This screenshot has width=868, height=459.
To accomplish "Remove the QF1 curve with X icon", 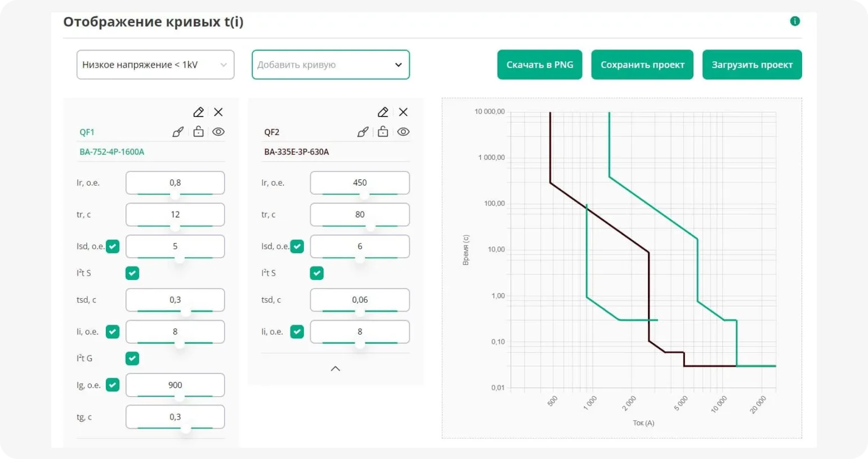I will click(218, 112).
